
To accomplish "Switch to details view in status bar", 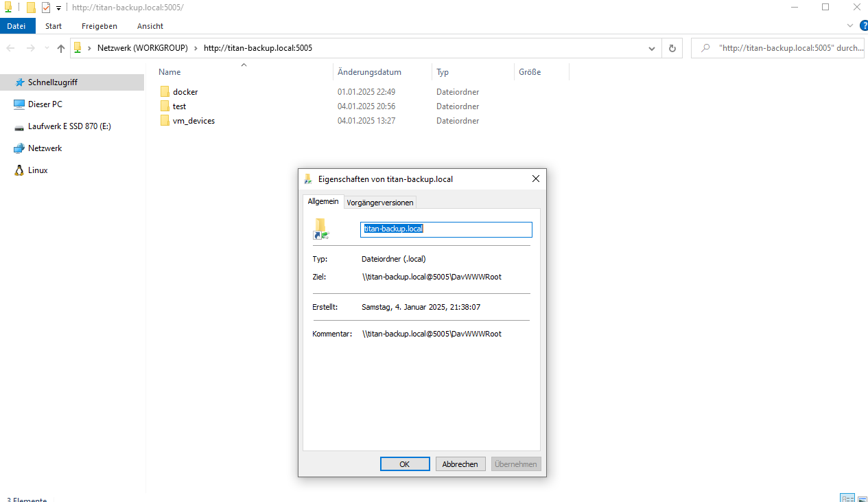I will (847, 499).
